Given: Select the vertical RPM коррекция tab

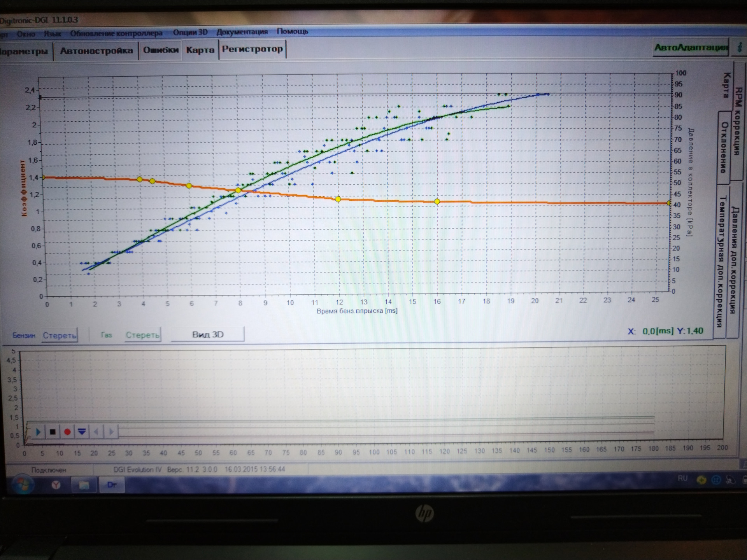Looking at the screenshot, I should coord(738,121).
